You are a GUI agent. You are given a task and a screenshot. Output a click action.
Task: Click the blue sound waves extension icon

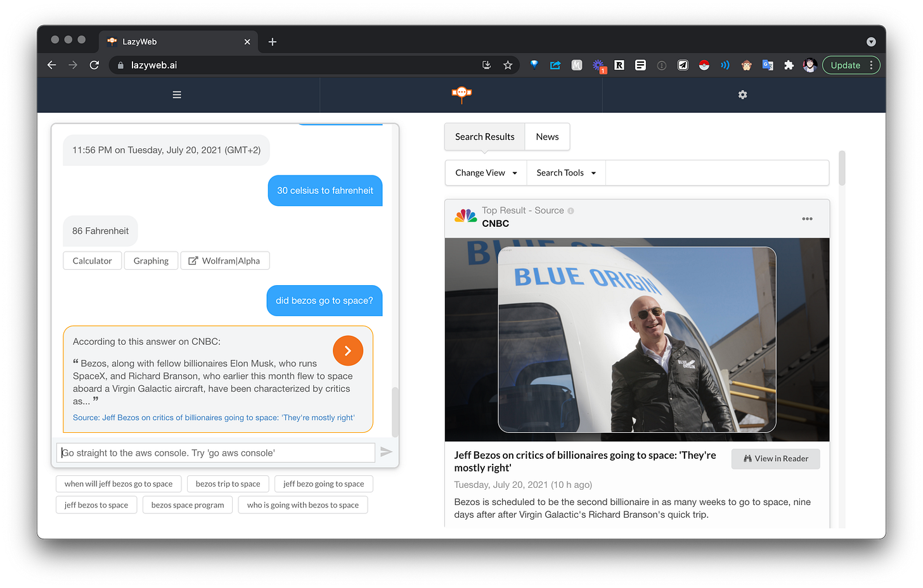click(x=725, y=65)
